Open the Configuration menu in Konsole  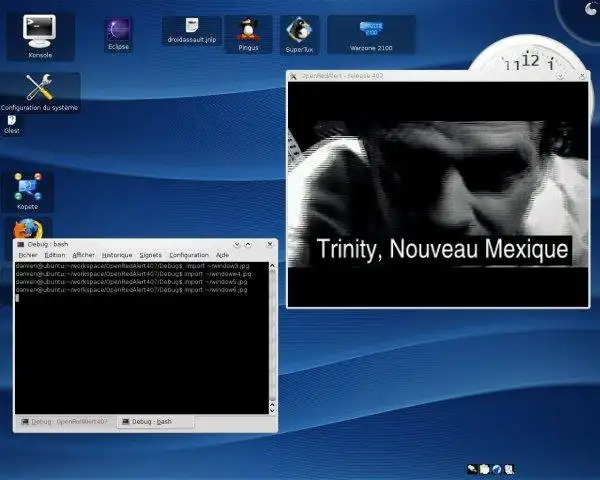189,255
